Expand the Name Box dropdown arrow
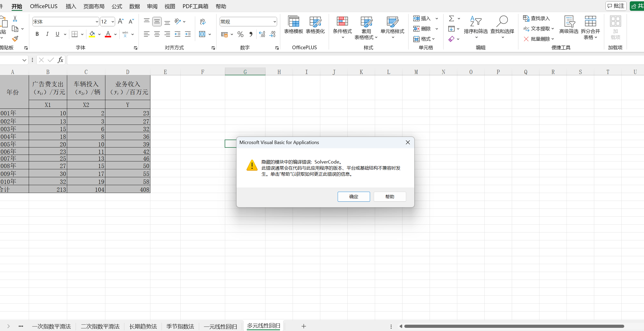This screenshot has height=331, width=644. point(24,60)
